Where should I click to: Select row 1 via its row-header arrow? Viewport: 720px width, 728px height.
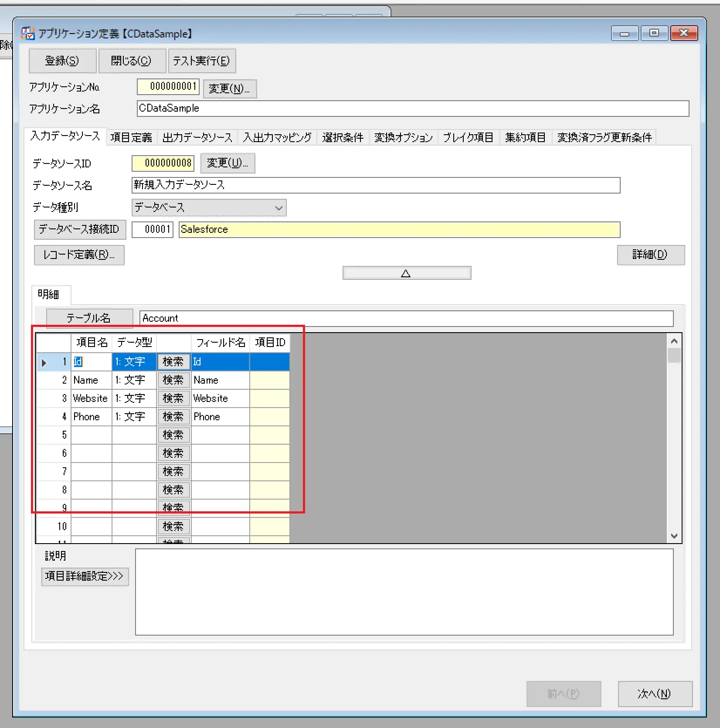point(44,362)
